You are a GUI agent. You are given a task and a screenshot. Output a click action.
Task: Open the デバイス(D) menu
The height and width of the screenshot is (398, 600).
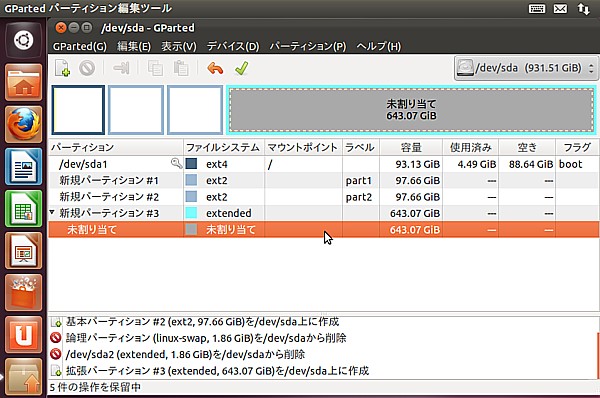click(x=233, y=46)
